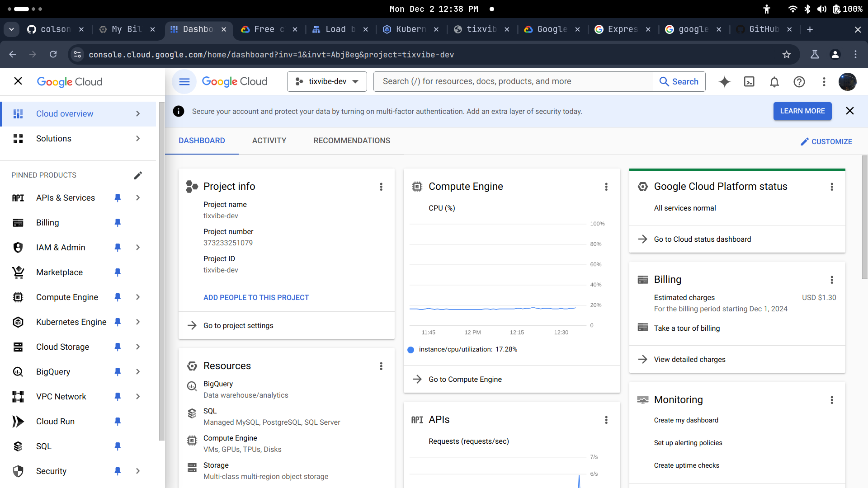Click the Kubernetes Engine icon
Viewport: 868px width, 488px height.
click(18, 322)
